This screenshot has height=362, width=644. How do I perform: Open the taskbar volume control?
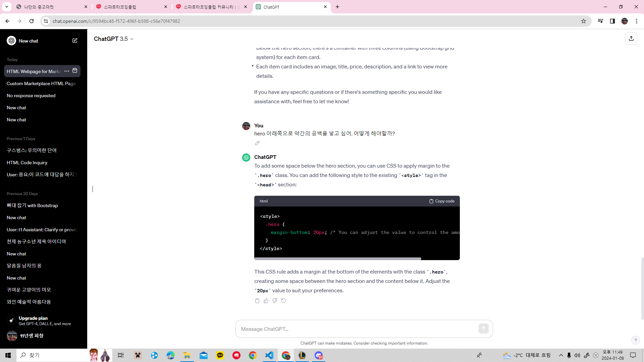point(577,355)
